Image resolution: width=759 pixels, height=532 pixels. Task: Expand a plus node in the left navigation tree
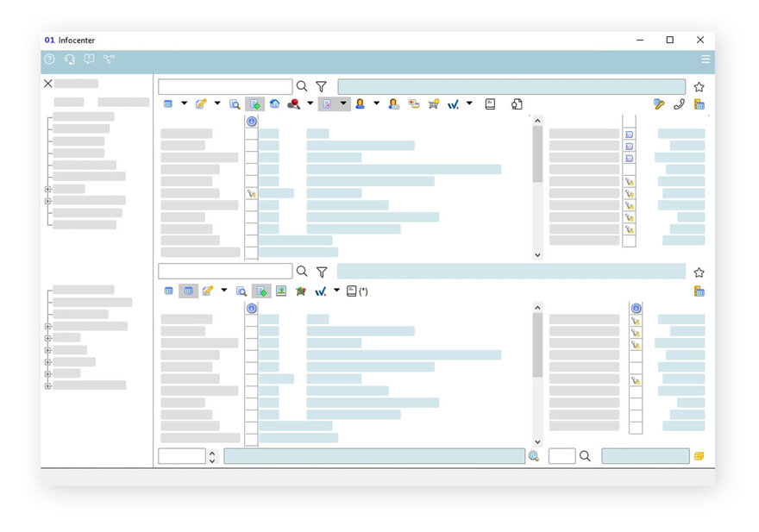click(x=47, y=189)
